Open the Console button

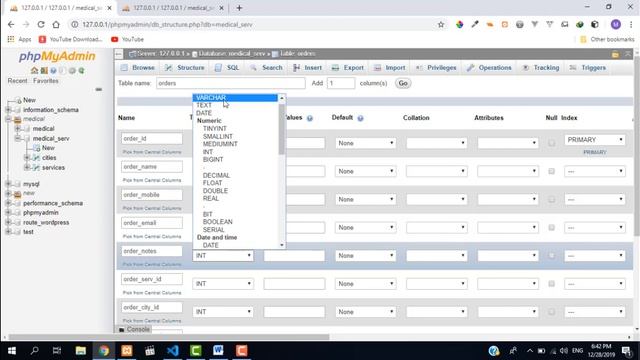[134, 329]
